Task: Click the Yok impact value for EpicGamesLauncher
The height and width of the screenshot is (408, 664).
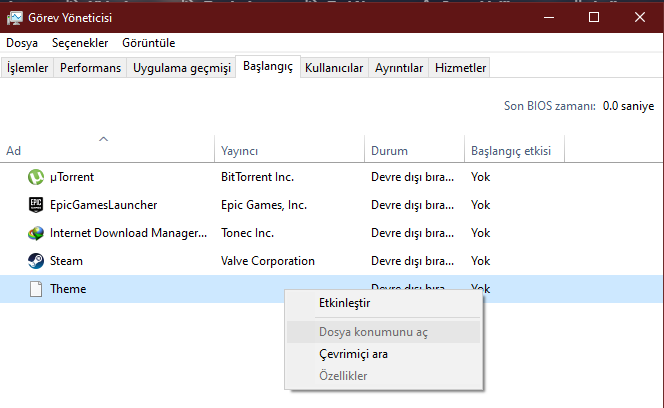Action: (481, 205)
